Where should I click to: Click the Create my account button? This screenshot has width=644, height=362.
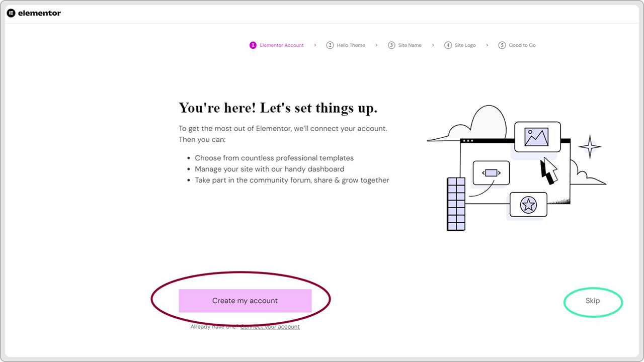(x=245, y=301)
